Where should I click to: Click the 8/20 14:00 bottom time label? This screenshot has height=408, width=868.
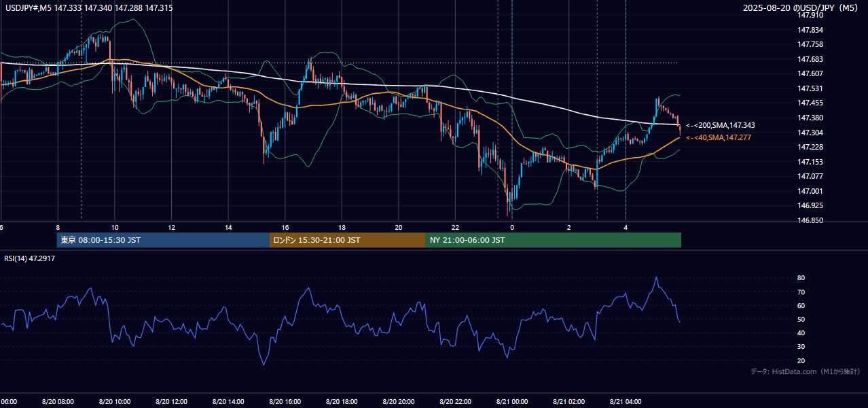click(x=228, y=402)
